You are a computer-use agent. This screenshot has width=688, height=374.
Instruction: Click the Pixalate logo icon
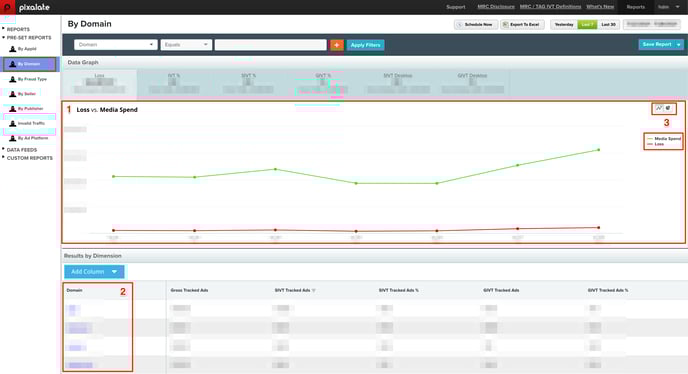[7, 7]
